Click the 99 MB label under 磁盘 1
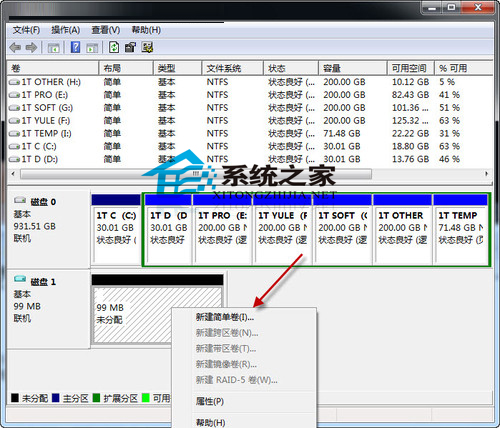Image resolution: width=500 pixels, height=428 pixels. point(27,306)
